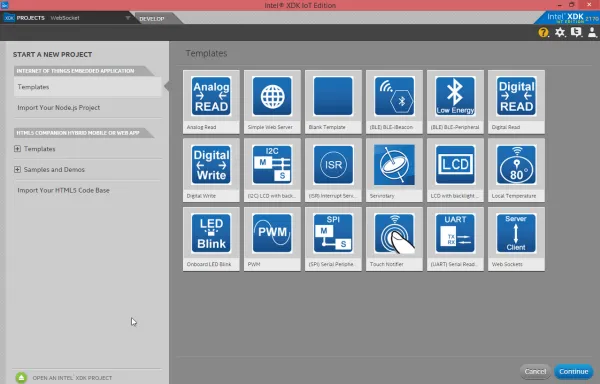The image size is (600, 384).
Task: Select the Onboard LED Blink template
Action: [x=211, y=233]
